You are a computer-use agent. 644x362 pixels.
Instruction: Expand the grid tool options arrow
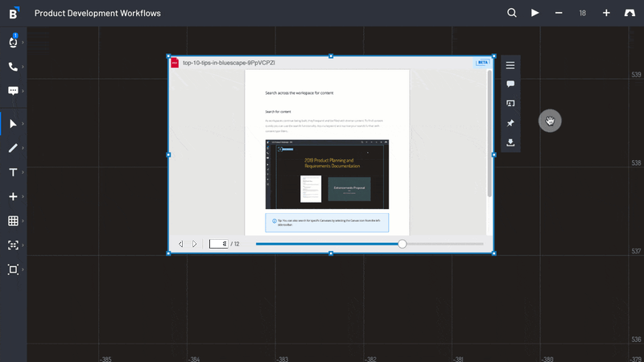[23, 220]
